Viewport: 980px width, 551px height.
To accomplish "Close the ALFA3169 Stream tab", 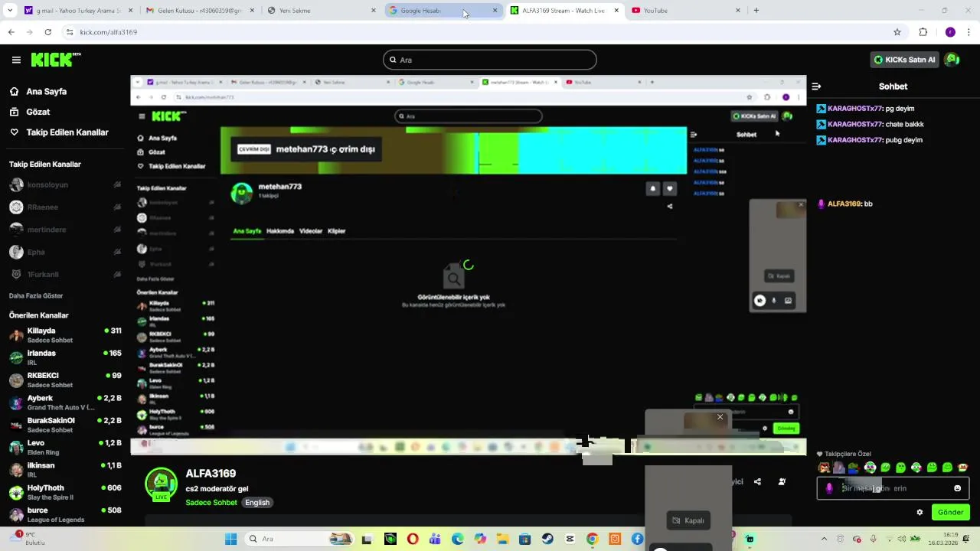I will point(616,11).
